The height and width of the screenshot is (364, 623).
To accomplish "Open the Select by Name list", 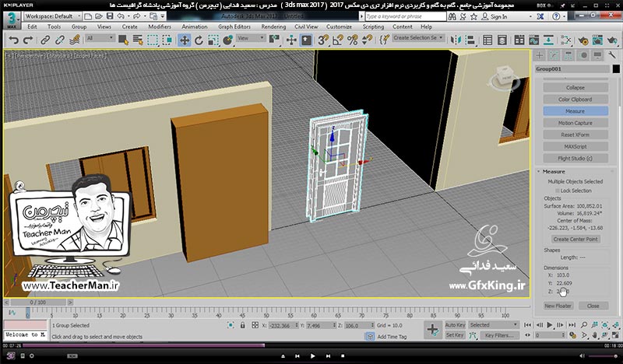I will [x=138, y=40].
